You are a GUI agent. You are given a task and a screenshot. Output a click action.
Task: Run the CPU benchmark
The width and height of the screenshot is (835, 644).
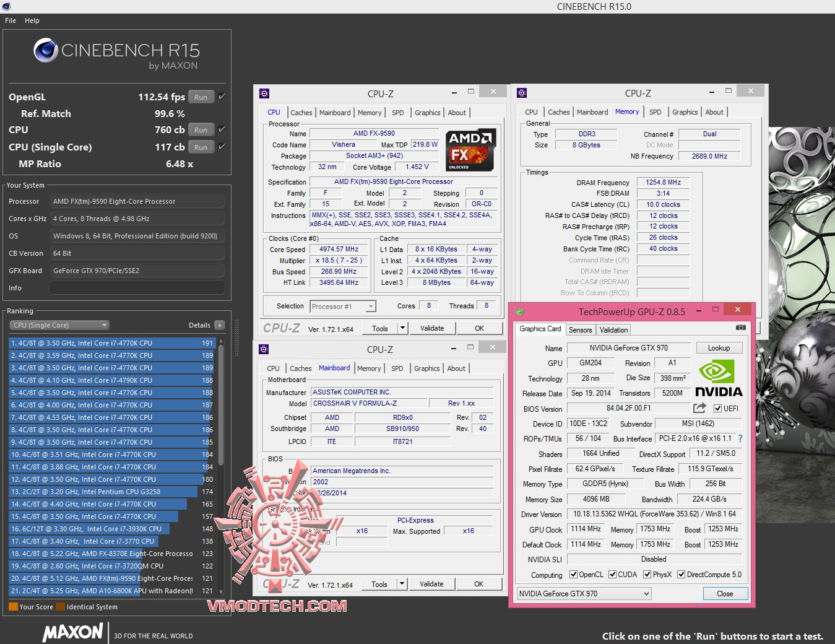point(201,129)
